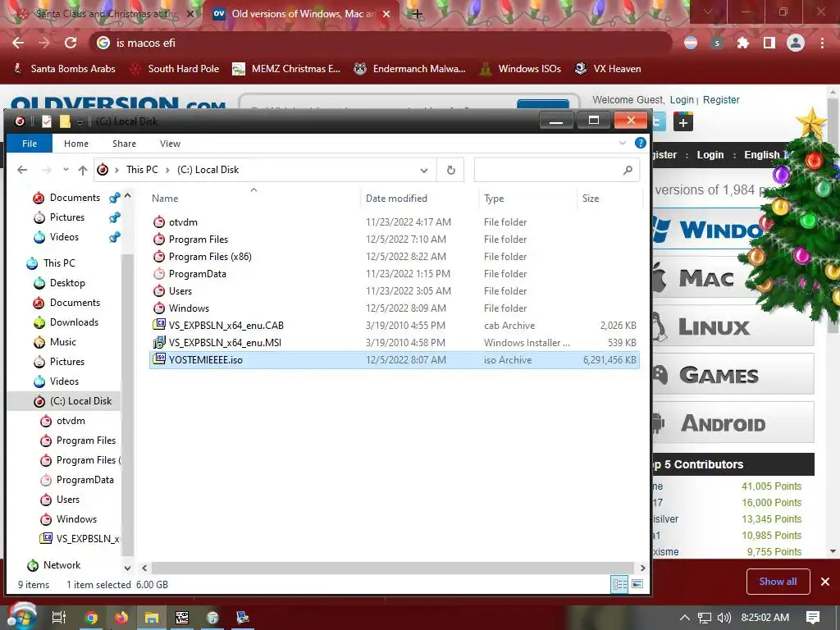Click the Register link on OldVersion
The height and width of the screenshot is (630, 840).
(x=721, y=99)
